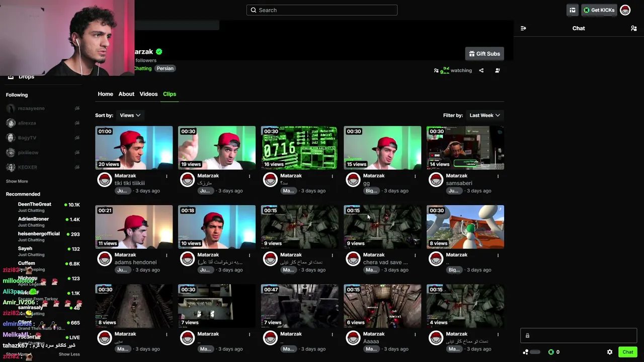Click the user icon right of share

click(x=498, y=70)
